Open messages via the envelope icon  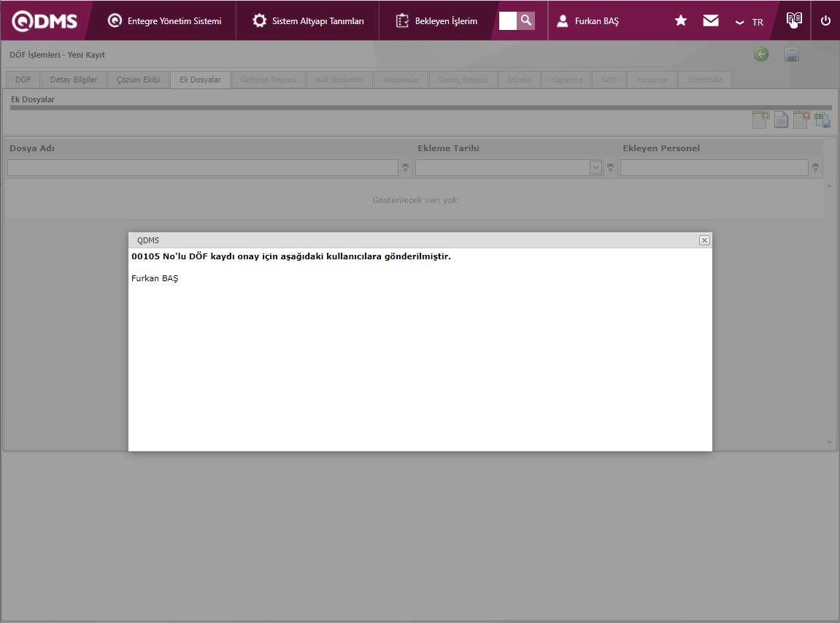coord(711,20)
